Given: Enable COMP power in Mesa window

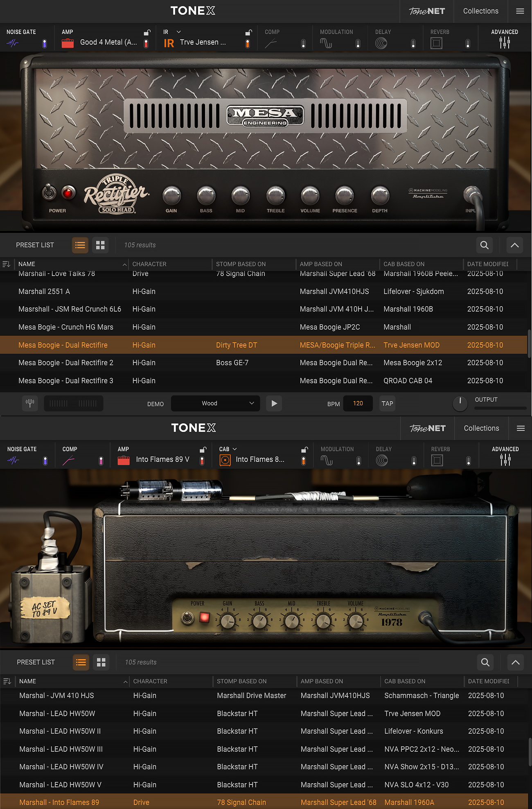Looking at the screenshot, I should (x=303, y=43).
